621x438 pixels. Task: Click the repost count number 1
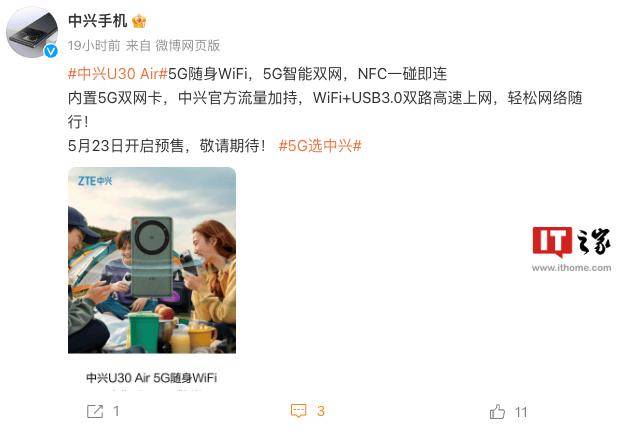116,411
